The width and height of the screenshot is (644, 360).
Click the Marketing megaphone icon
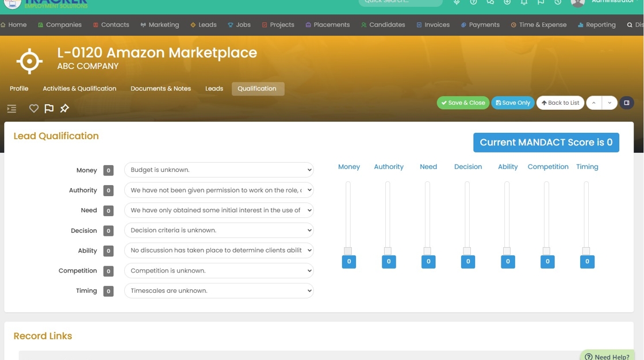pyautogui.click(x=143, y=25)
